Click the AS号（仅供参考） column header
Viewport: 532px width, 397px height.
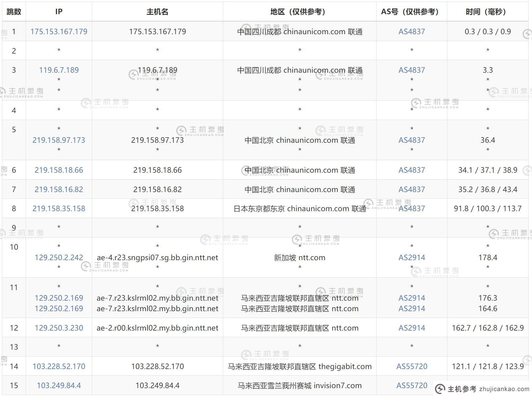412,12
